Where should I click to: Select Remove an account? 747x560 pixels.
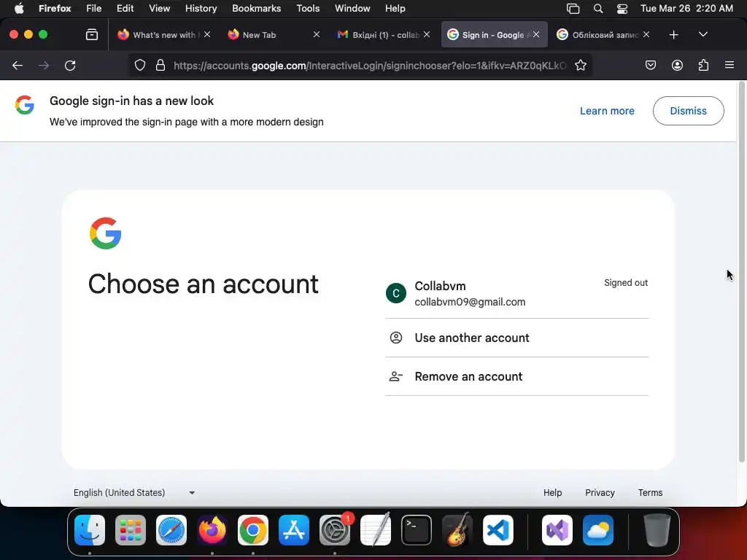point(517,376)
